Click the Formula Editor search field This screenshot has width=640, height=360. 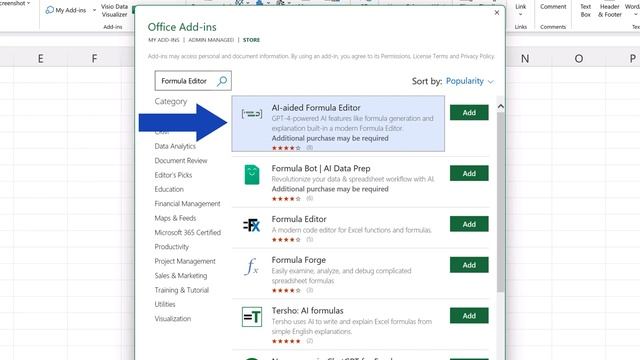193,81
